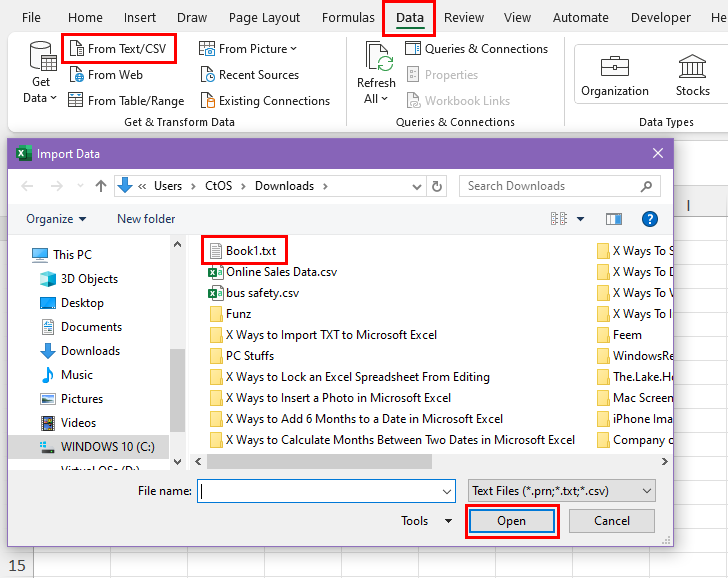This screenshot has width=728, height=578.
Task: Select Documents in navigation pane
Action: [81, 327]
